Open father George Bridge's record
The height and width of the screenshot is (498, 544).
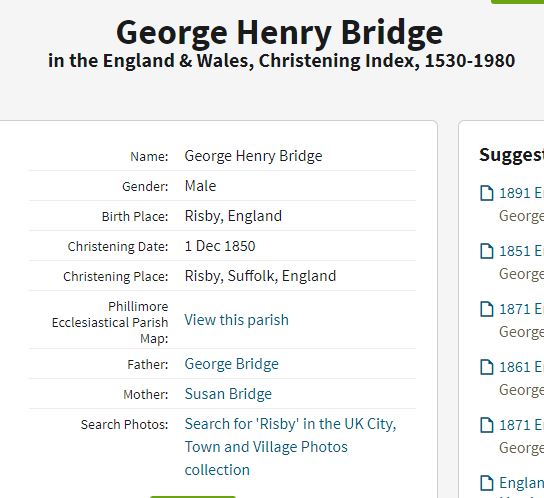[231, 364]
